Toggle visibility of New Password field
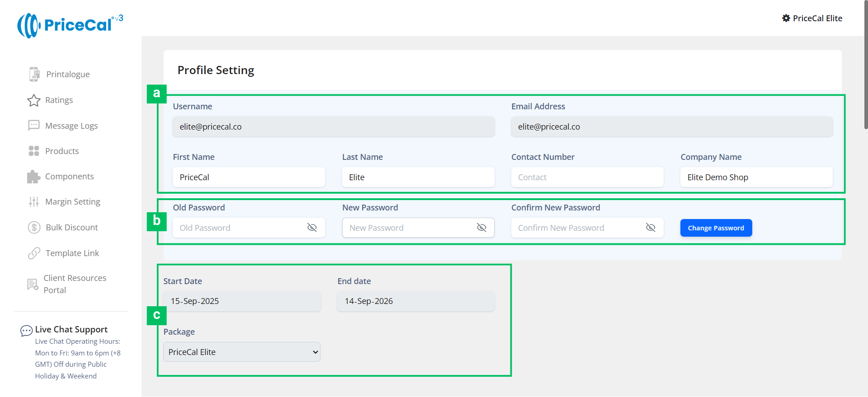The width and height of the screenshot is (868, 397). (x=481, y=228)
